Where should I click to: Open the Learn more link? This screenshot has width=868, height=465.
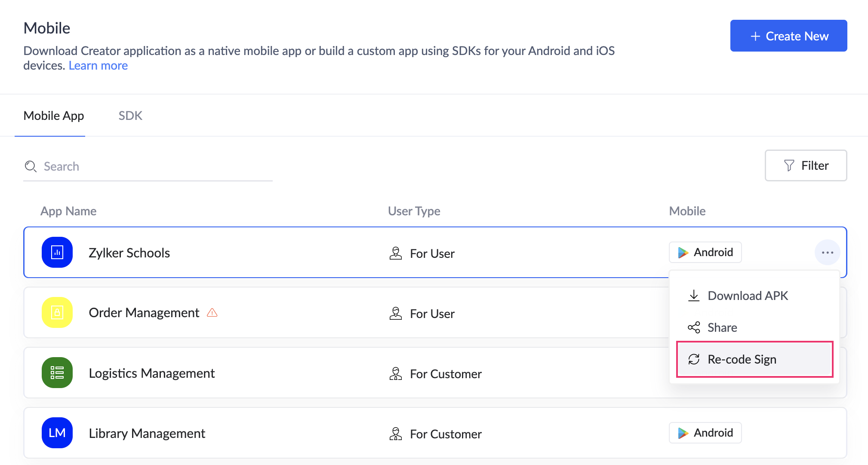pyautogui.click(x=98, y=65)
